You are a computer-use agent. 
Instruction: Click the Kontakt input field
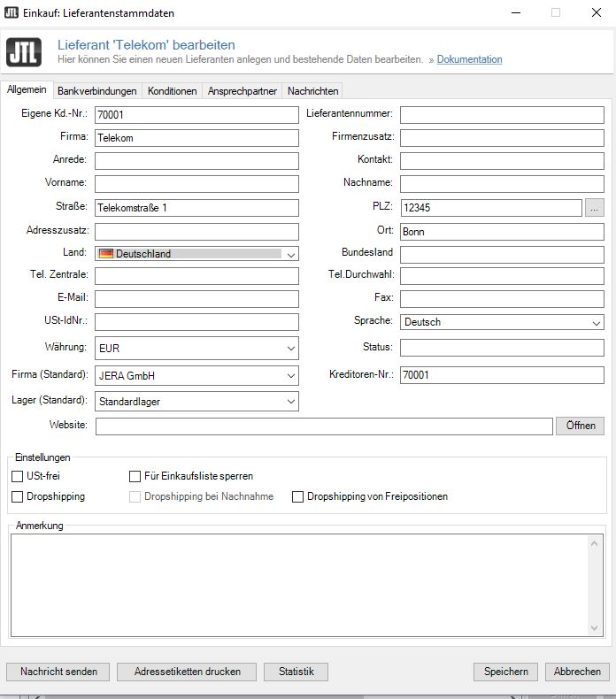[502, 161]
